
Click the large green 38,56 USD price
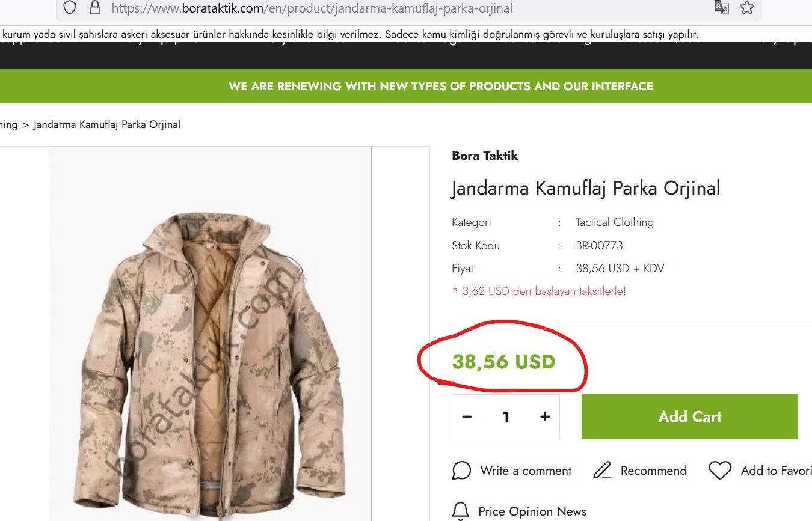(x=503, y=362)
